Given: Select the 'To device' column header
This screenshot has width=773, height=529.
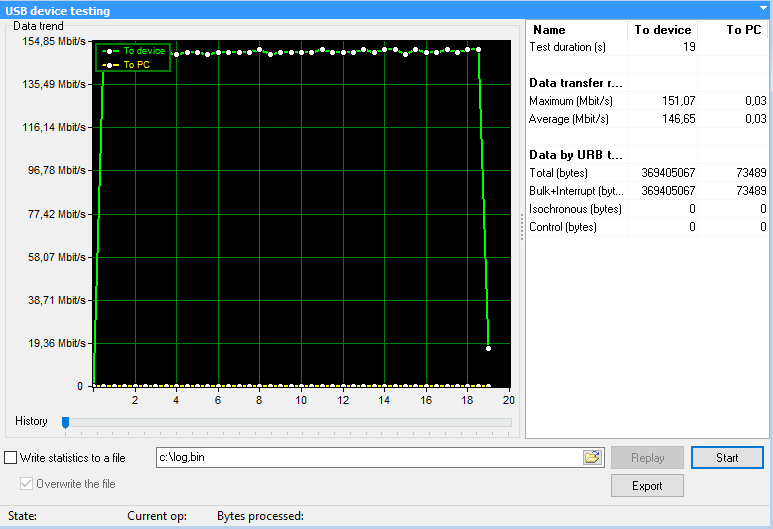Looking at the screenshot, I should click(x=662, y=30).
